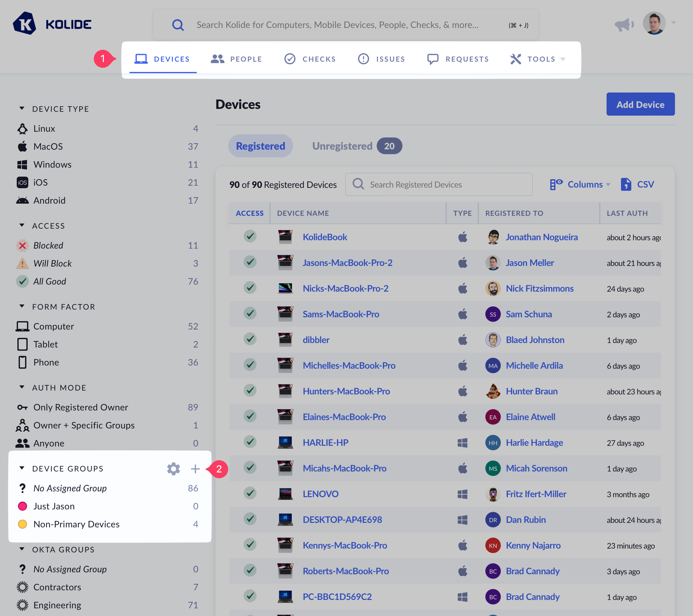Viewport: 693px width, 616px height.
Task: Toggle the Registered devices filter
Action: pyautogui.click(x=260, y=146)
